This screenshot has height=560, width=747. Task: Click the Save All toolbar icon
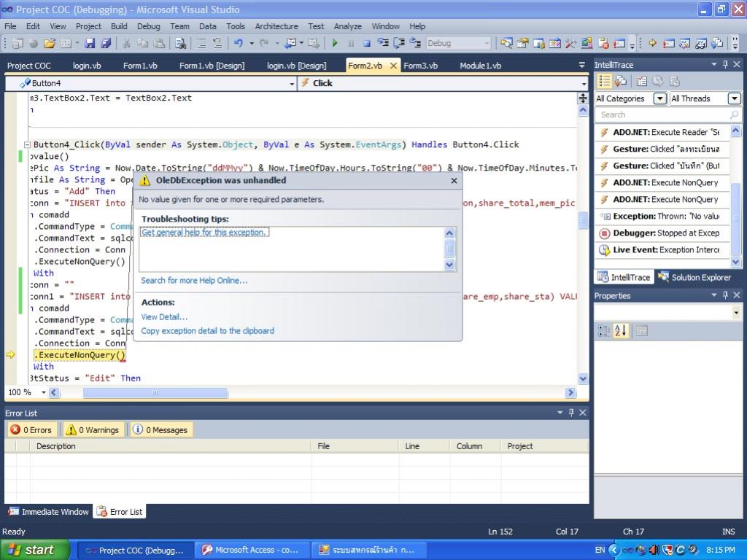(106, 43)
